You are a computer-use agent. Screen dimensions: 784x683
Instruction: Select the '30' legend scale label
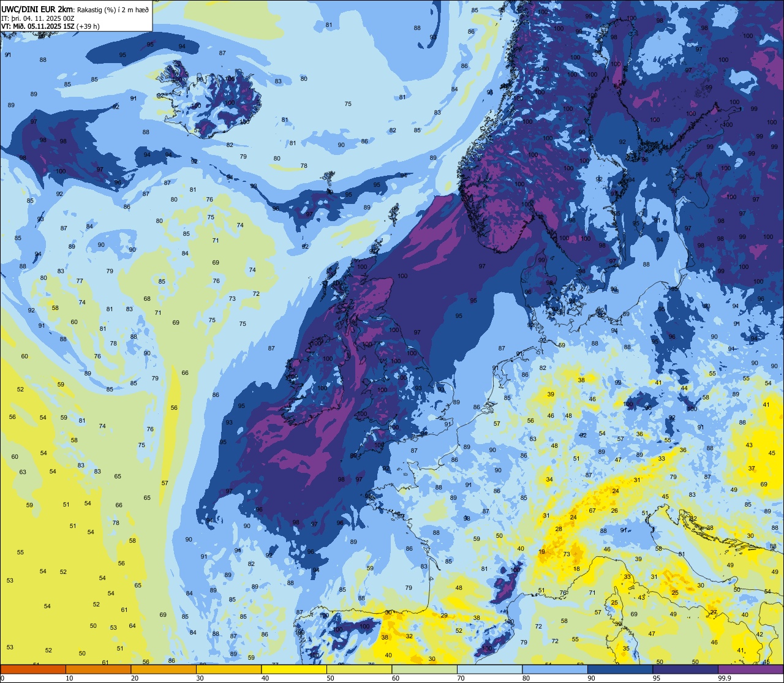coord(200,678)
